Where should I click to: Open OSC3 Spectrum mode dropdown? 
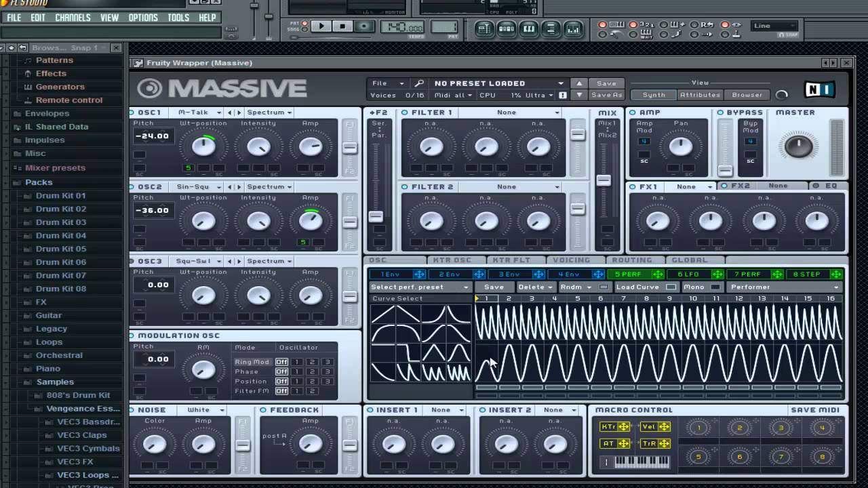[x=269, y=261]
